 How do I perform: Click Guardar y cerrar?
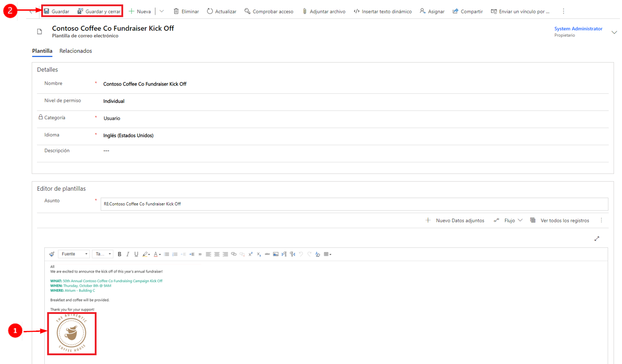click(x=99, y=11)
